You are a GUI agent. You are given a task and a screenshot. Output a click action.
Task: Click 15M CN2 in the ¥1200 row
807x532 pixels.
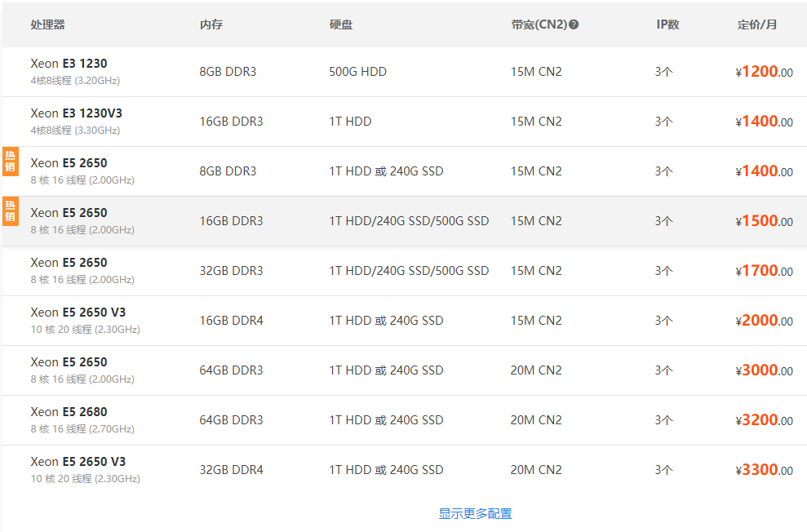(x=536, y=72)
